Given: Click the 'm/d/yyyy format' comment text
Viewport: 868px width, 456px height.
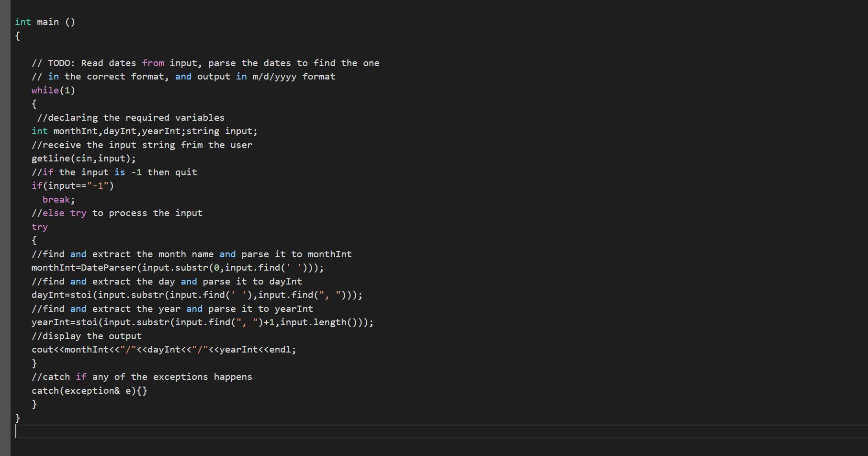Looking at the screenshot, I should pos(293,77).
